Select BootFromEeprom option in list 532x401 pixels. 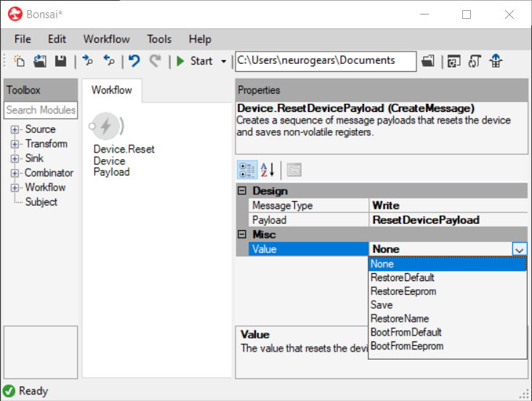pyautogui.click(x=406, y=346)
